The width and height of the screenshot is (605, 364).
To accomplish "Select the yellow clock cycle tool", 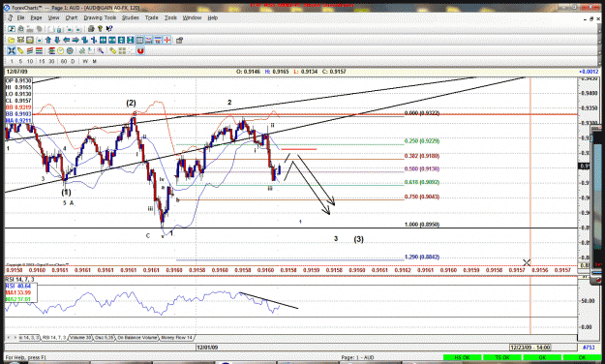I will pos(61,50).
